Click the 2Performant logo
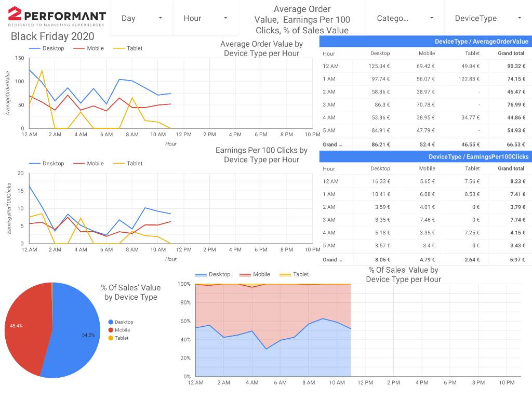The height and width of the screenshot is (399, 532). (57, 17)
